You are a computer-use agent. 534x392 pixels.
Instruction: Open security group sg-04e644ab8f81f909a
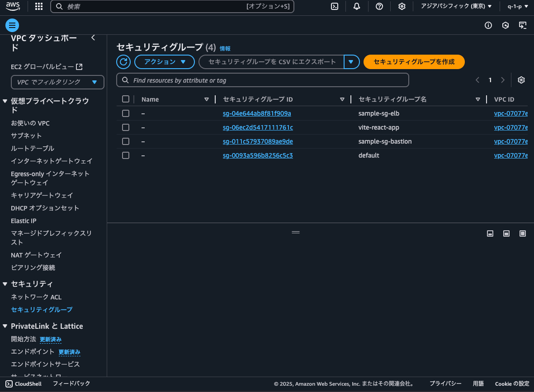tap(257, 113)
